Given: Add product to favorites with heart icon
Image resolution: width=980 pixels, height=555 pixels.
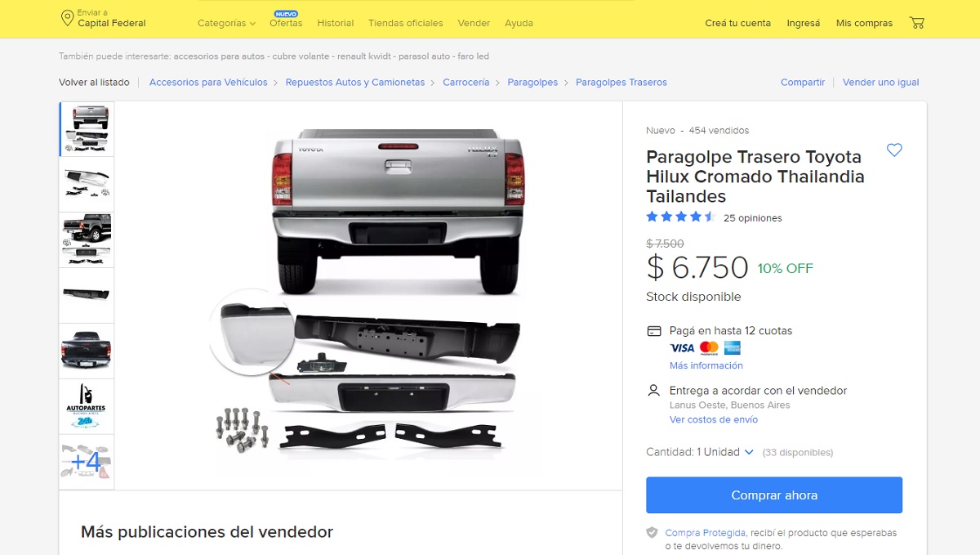Looking at the screenshot, I should (x=894, y=150).
